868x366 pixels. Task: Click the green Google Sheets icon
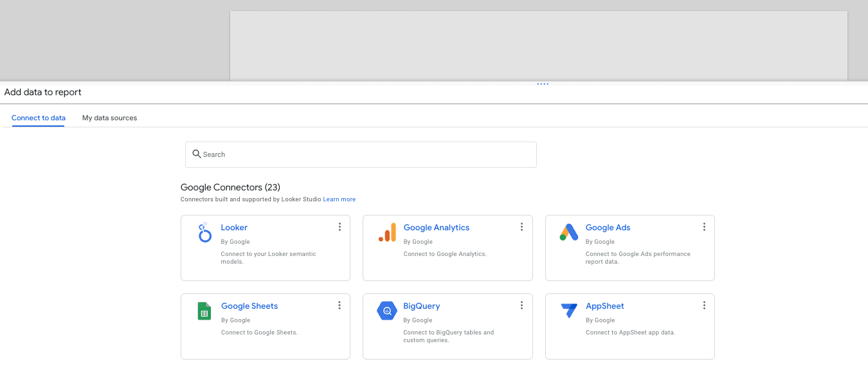[x=204, y=311]
